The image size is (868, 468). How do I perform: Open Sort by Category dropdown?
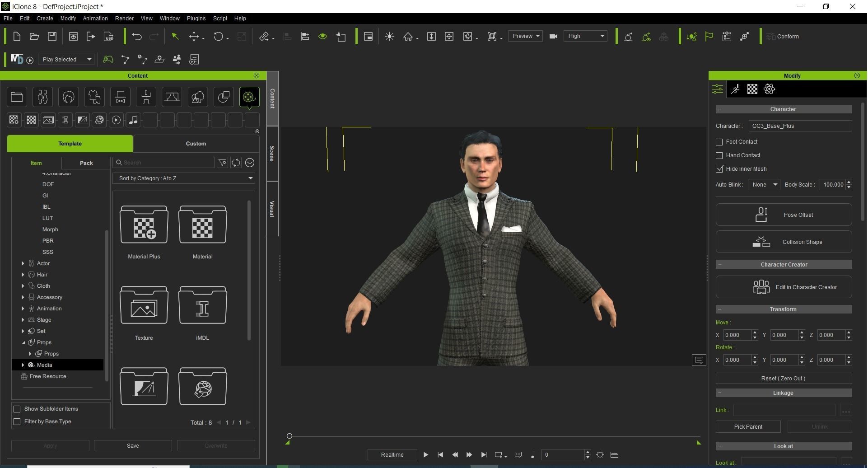click(183, 178)
